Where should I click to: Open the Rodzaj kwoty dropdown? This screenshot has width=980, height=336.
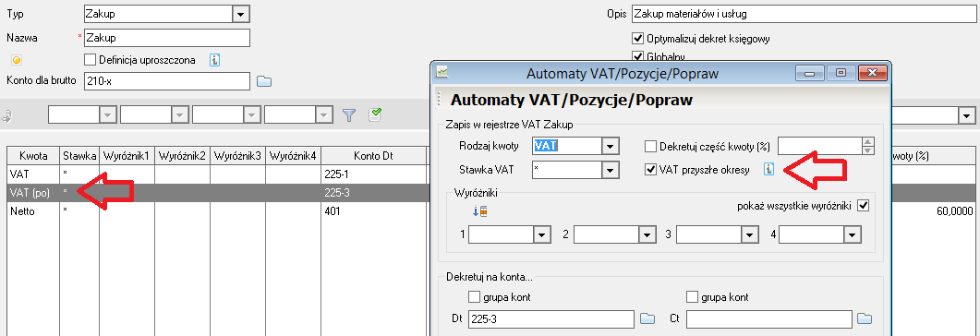point(610,146)
